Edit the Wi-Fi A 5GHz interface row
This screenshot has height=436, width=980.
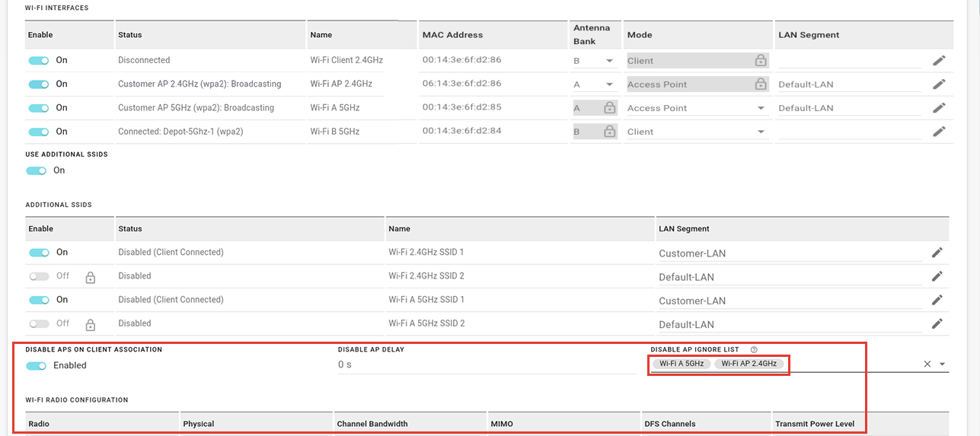pyautogui.click(x=939, y=107)
